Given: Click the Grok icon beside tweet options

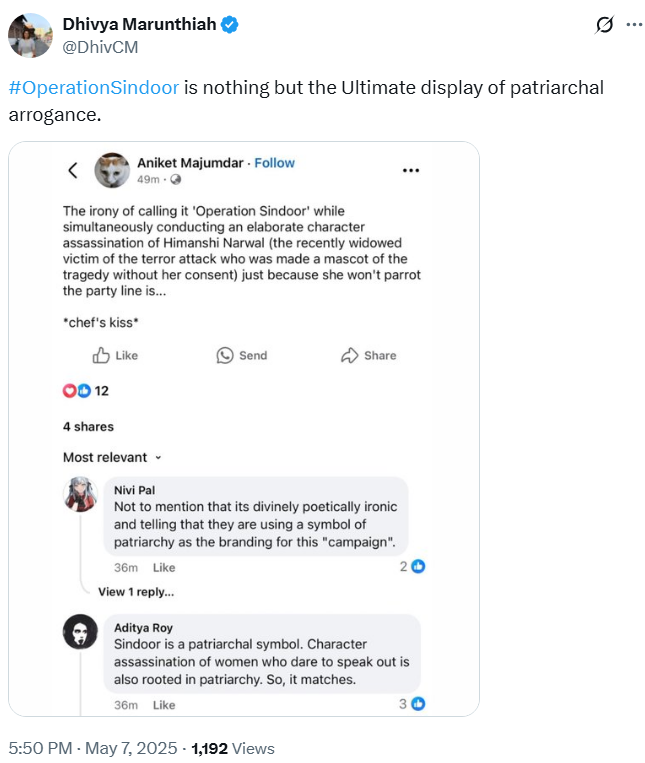Looking at the screenshot, I should [x=604, y=25].
